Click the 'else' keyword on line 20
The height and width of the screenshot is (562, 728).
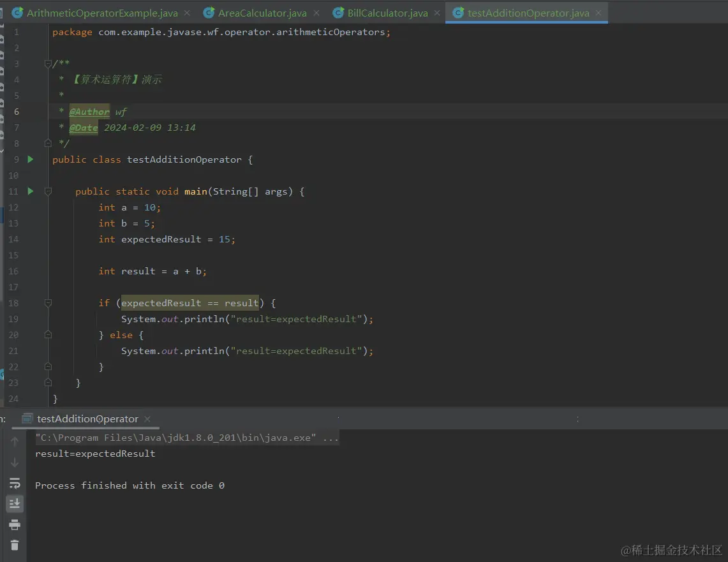[x=121, y=335]
